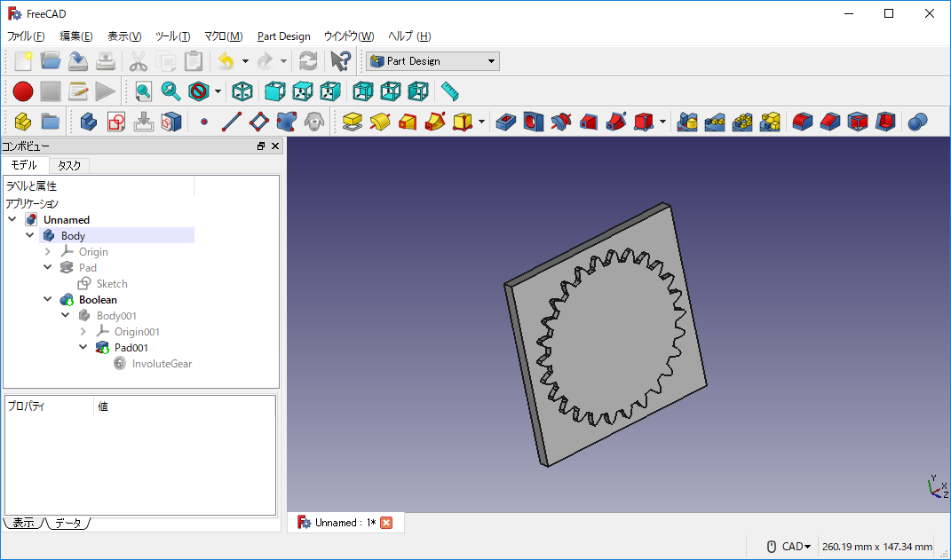Image resolution: width=951 pixels, height=560 pixels.
Task: Switch to the モデル tab
Action: [x=24, y=165]
